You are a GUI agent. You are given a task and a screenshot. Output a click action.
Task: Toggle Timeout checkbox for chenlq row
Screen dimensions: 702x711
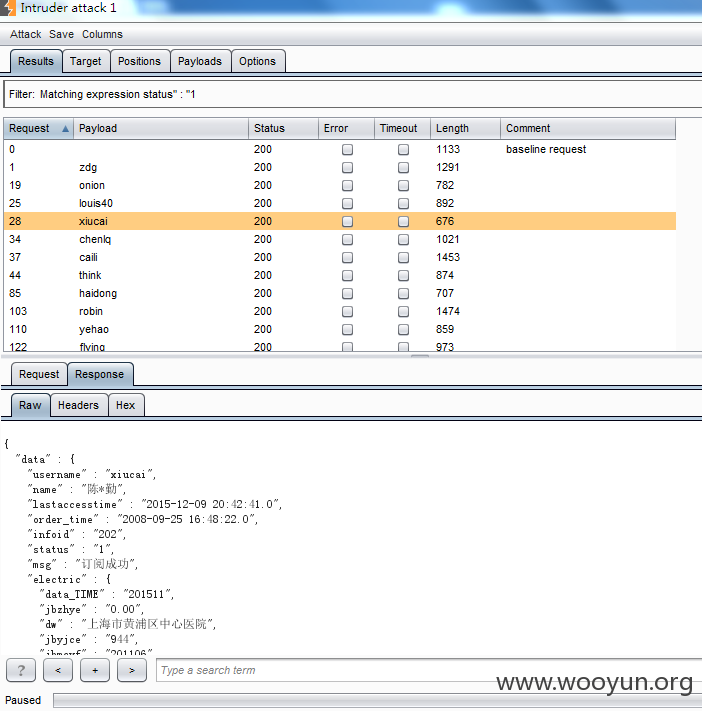point(403,239)
